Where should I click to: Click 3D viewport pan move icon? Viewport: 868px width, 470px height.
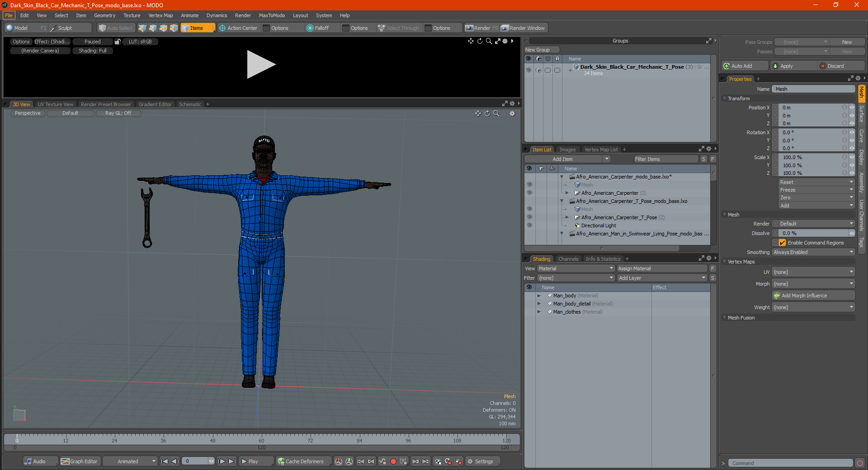click(x=478, y=113)
